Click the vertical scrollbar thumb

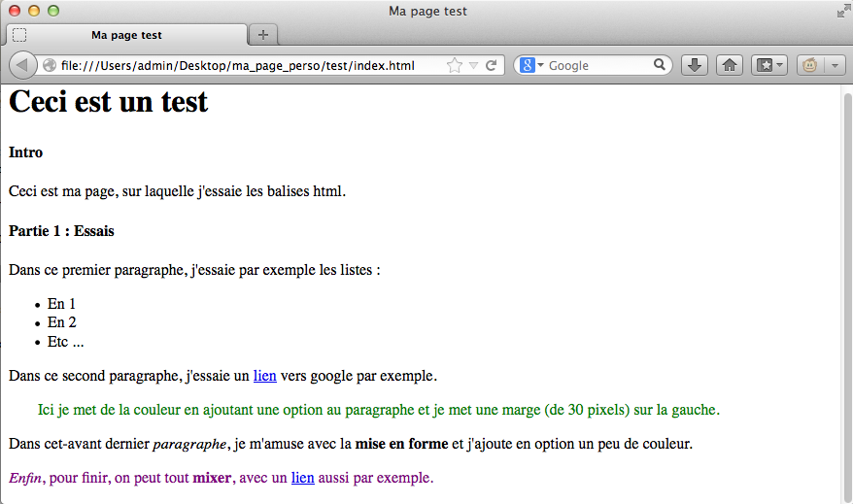847,296
